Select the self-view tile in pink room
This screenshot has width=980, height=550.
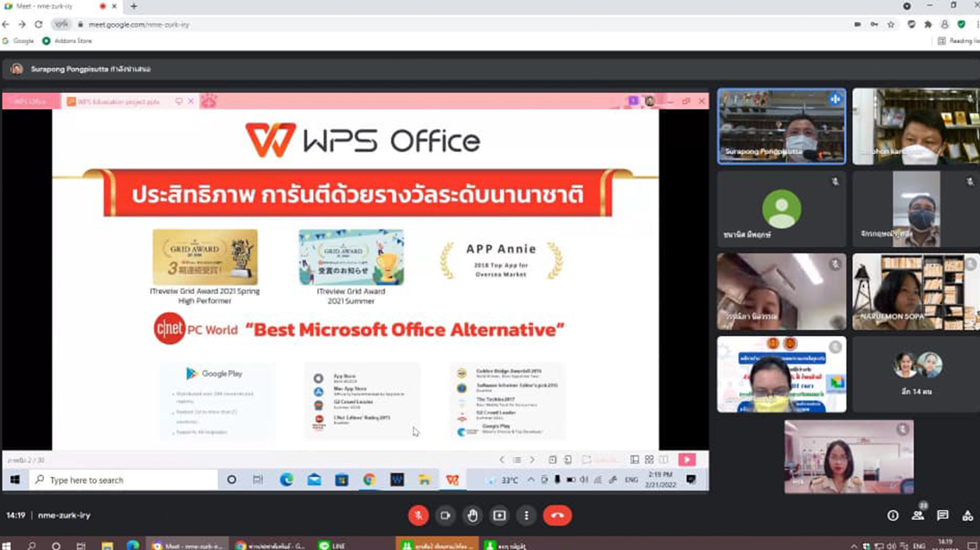(x=848, y=456)
